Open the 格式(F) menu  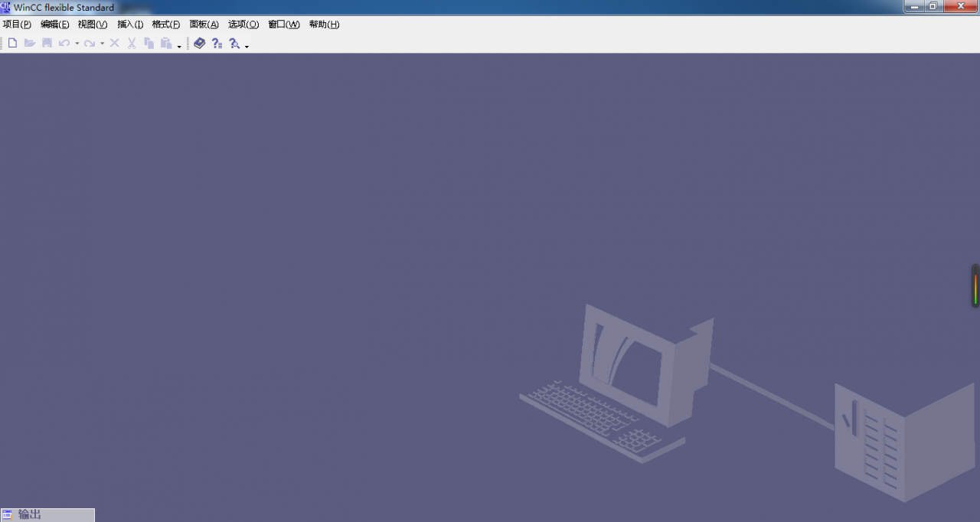166,24
